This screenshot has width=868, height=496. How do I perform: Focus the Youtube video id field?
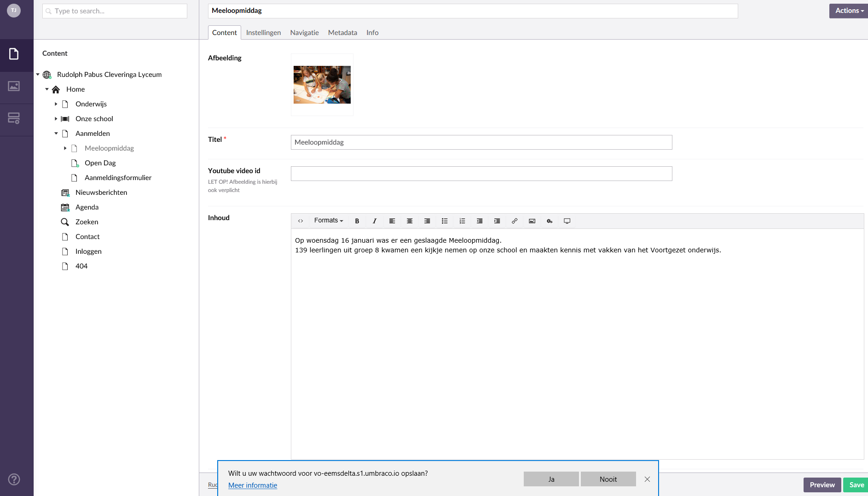pos(481,174)
